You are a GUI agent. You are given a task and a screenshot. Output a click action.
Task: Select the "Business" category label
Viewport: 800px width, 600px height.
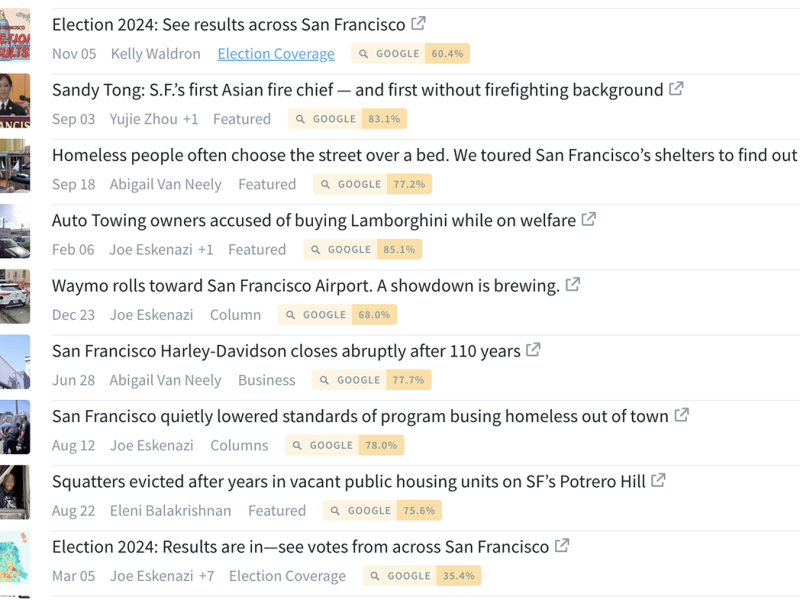click(x=267, y=380)
